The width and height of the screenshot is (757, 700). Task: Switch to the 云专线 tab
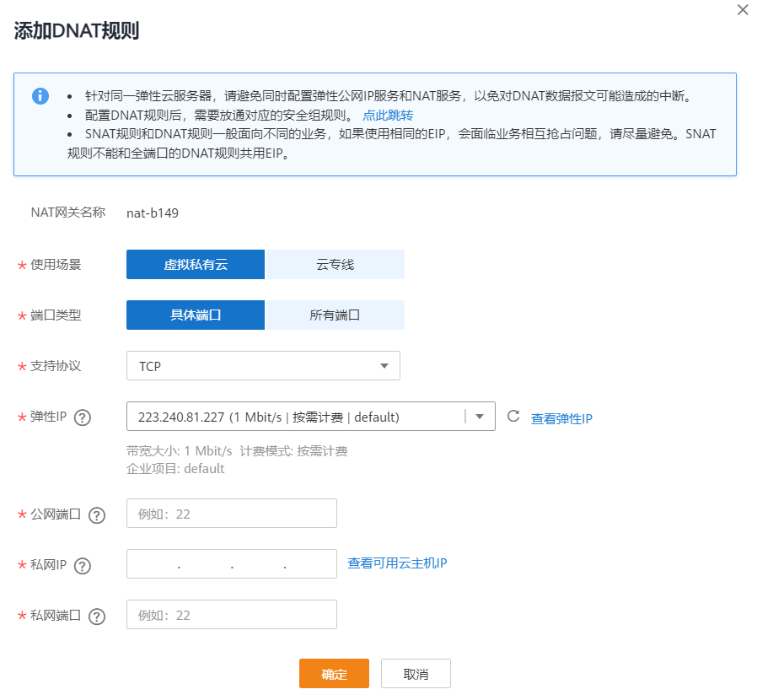click(x=335, y=264)
